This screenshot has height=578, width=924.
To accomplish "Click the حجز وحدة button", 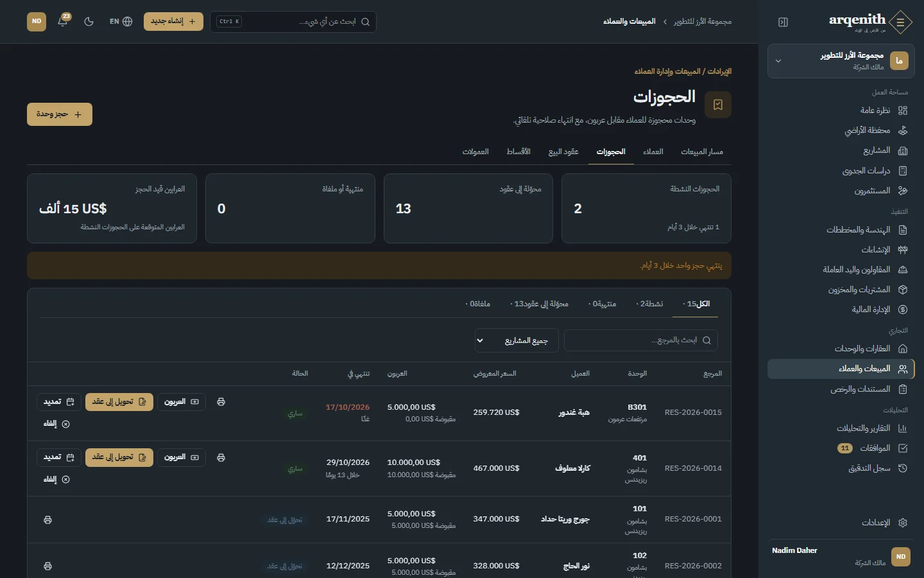I will pyautogui.click(x=60, y=114).
